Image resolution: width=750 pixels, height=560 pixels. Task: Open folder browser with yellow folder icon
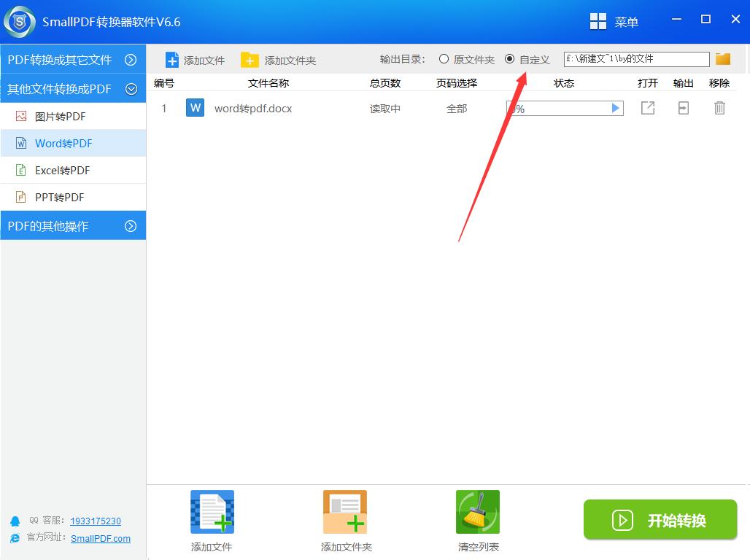[x=722, y=58]
